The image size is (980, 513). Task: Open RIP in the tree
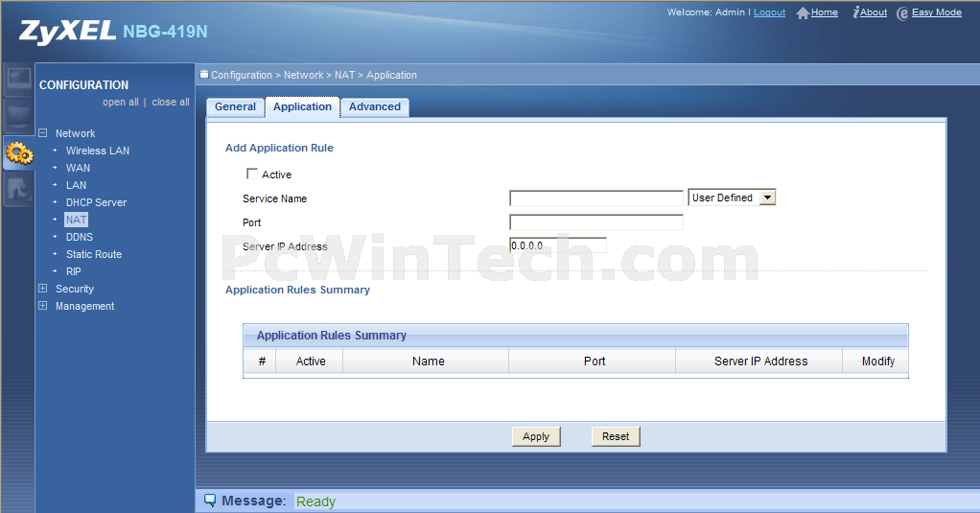[73, 271]
